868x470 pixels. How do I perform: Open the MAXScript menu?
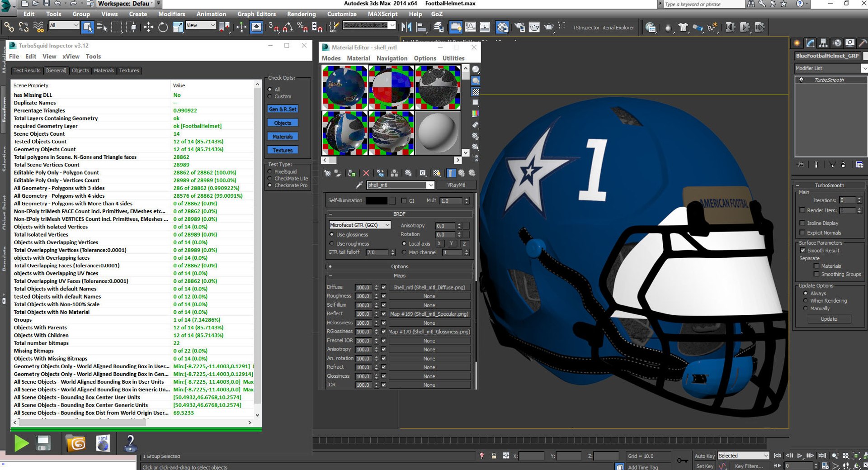point(382,14)
